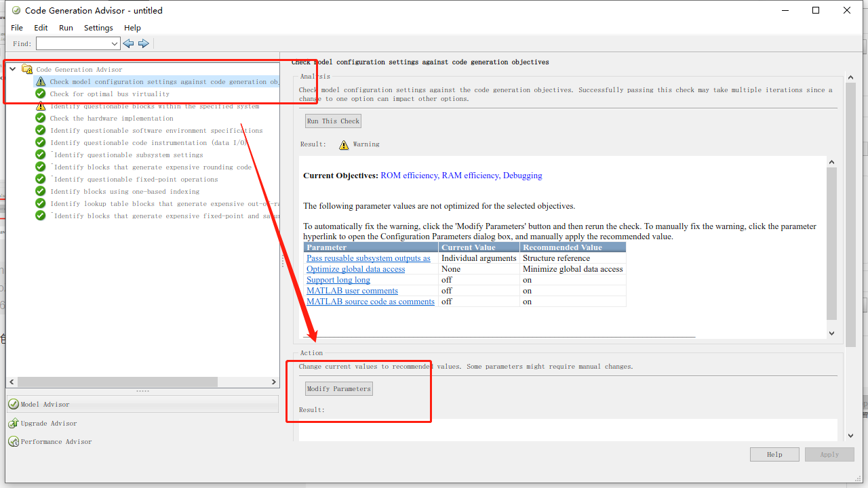Click the Result warning icon in Analysis

344,144
